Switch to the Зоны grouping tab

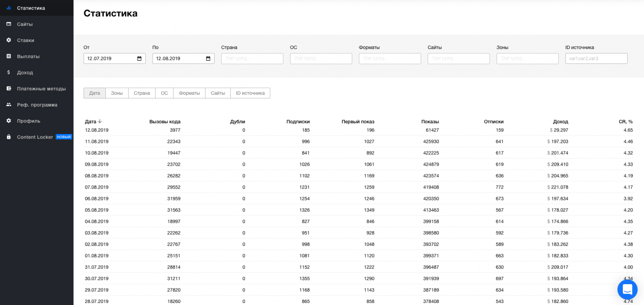pyautogui.click(x=117, y=93)
